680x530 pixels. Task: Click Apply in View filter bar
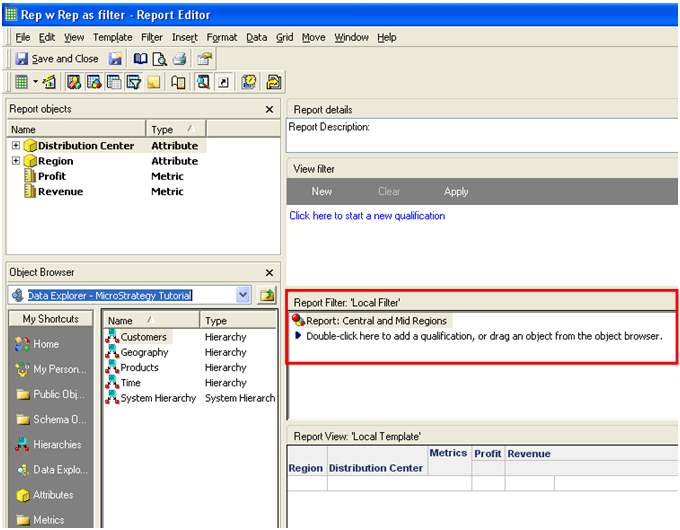[x=456, y=191]
